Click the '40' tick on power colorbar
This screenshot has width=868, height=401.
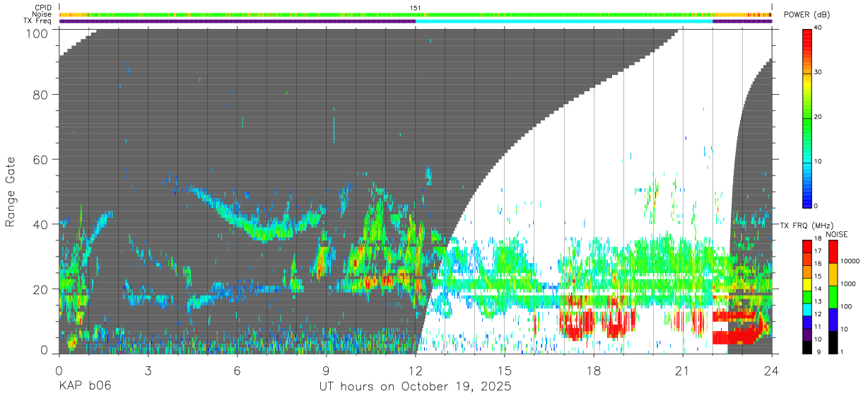[819, 28]
